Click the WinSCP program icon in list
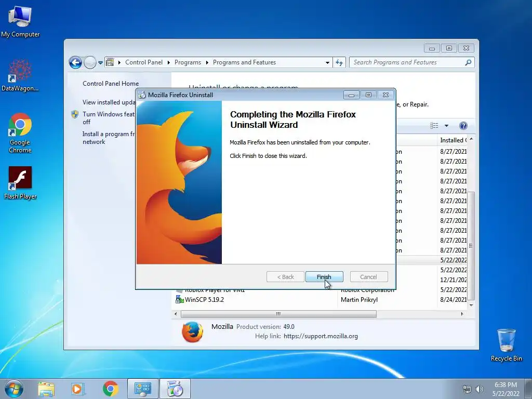 [x=179, y=300]
